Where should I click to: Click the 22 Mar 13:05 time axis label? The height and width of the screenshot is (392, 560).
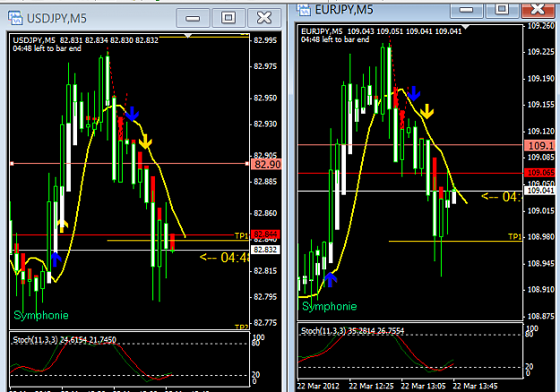[423, 386]
